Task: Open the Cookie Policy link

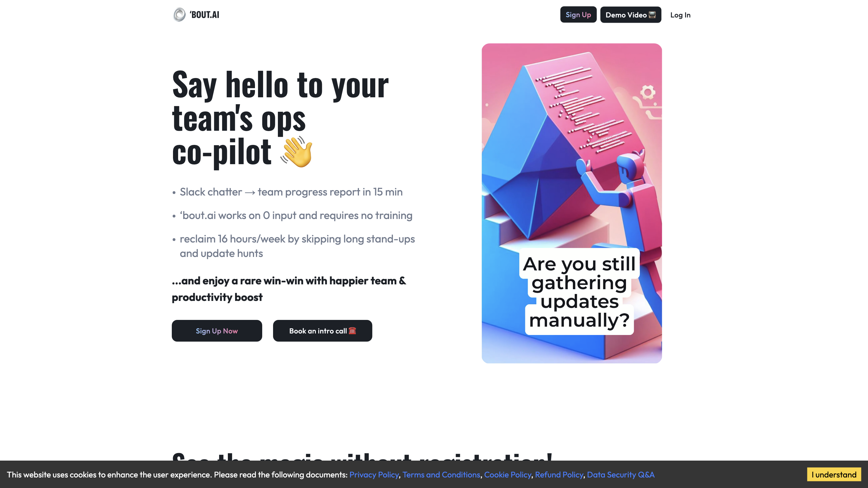Action: 508,474
